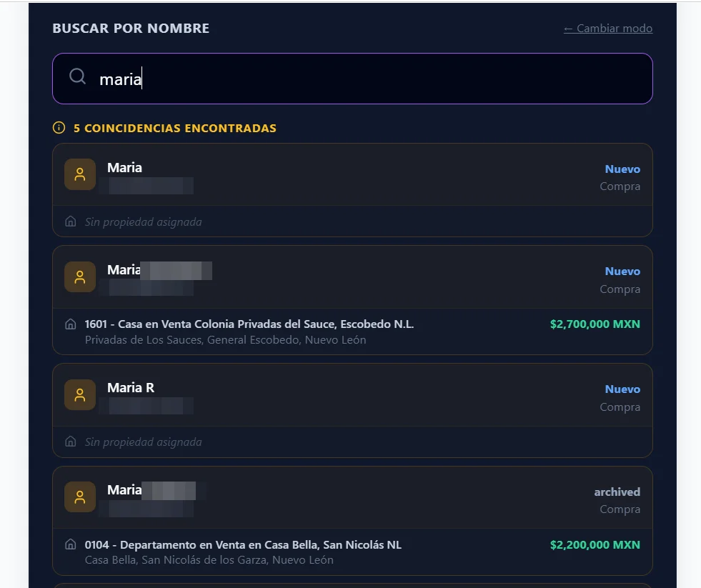Image resolution: width=701 pixels, height=588 pixels.
Task: Click the $2,700,000 MXN price
Action: tap(595, 324)
